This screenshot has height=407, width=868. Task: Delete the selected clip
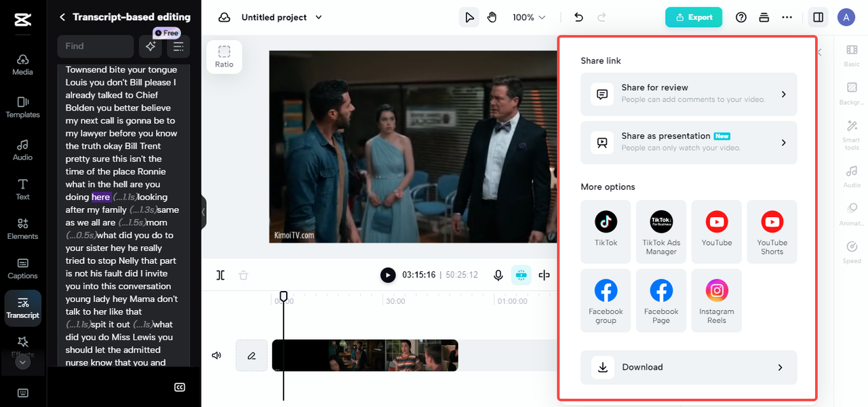[243, 275]
